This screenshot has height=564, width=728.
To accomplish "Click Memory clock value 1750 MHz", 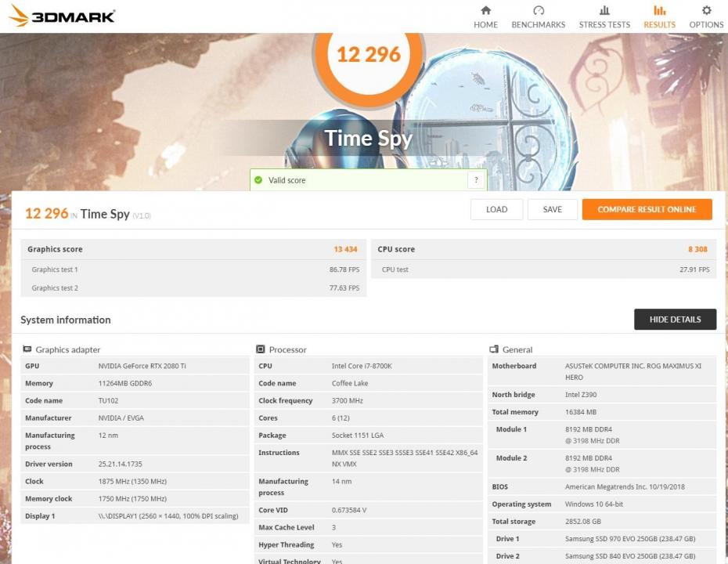I will 132,499.
